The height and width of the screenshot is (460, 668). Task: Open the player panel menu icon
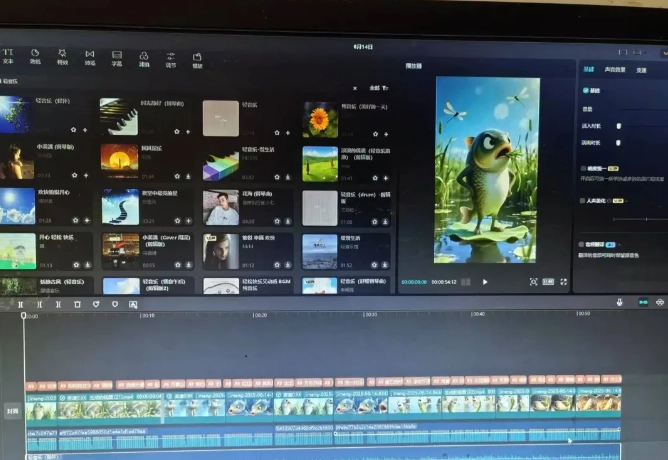point(567,68)
